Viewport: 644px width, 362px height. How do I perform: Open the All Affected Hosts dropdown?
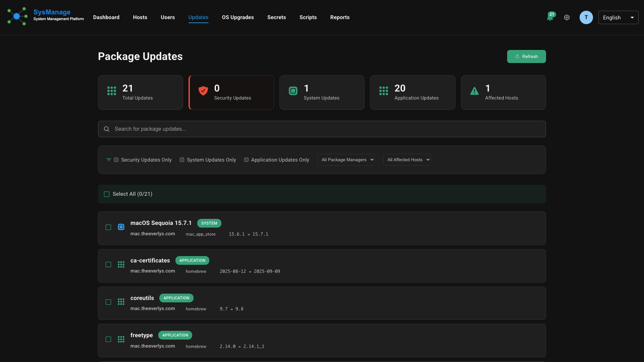(407, 160)
